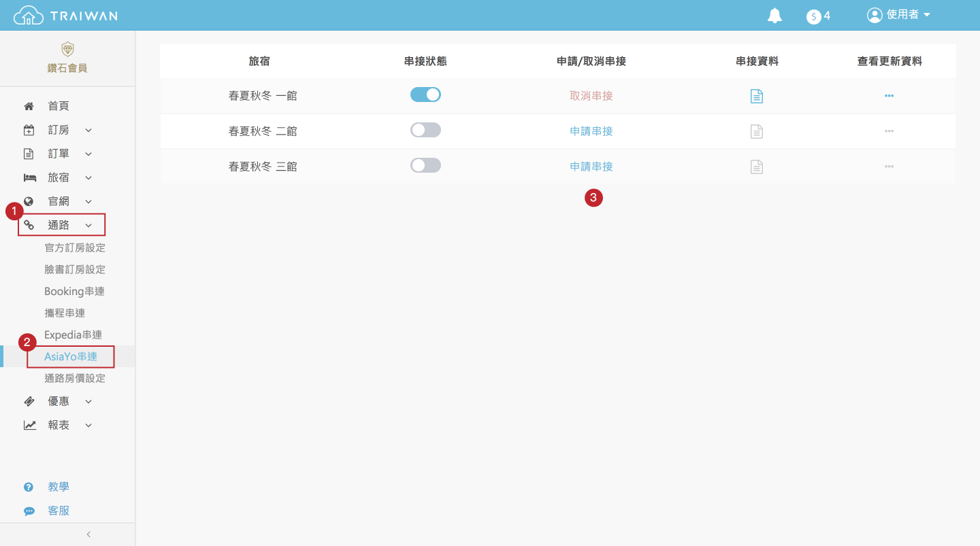980x546 pixels.
Task: Open 通路房價設定 submenu item
Action: [75, 378]
